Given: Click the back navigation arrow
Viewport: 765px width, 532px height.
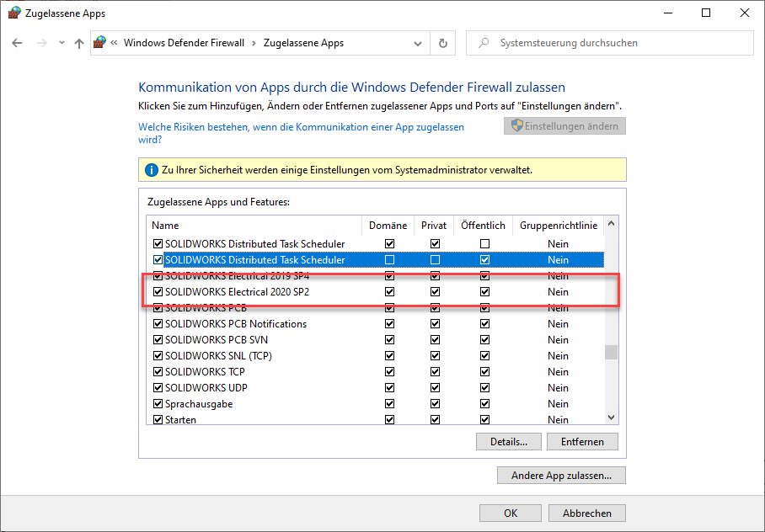Looking at the screenshot, I should [x=18, y=43].
